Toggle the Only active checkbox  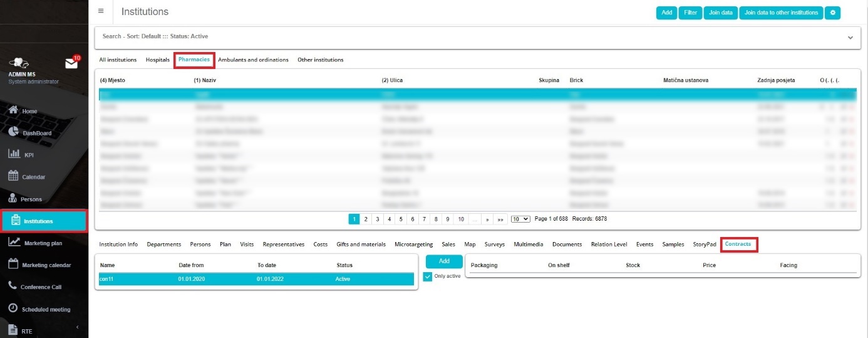coord(428,277)
